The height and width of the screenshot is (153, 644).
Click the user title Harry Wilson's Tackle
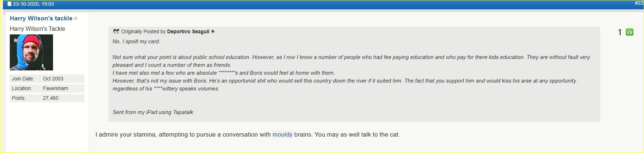37,29
